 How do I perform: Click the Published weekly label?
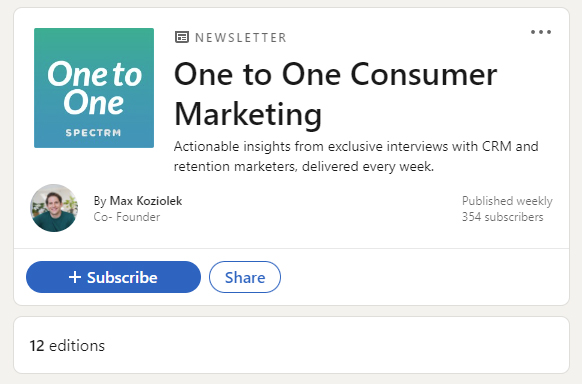(x=507, y=201)
